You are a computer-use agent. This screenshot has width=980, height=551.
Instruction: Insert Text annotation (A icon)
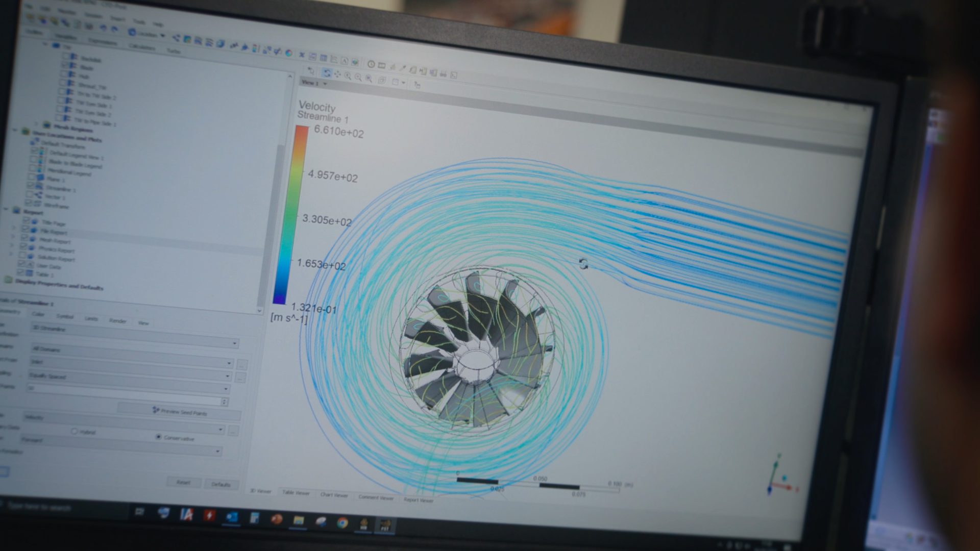pos(345,61)
